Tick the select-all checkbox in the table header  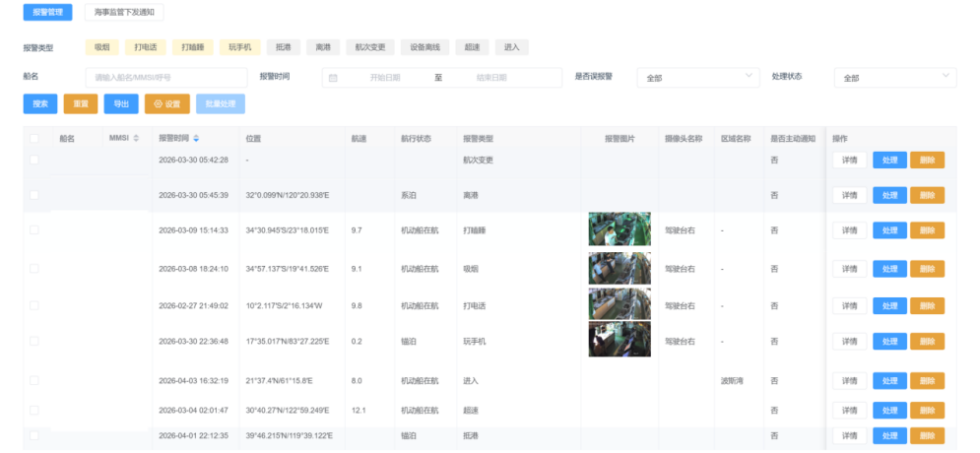point(34,139)
